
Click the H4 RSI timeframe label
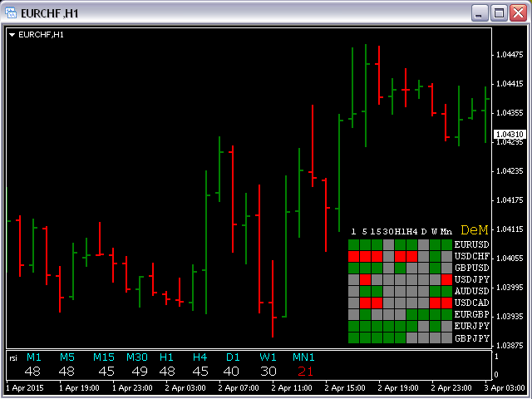(199, 357)
